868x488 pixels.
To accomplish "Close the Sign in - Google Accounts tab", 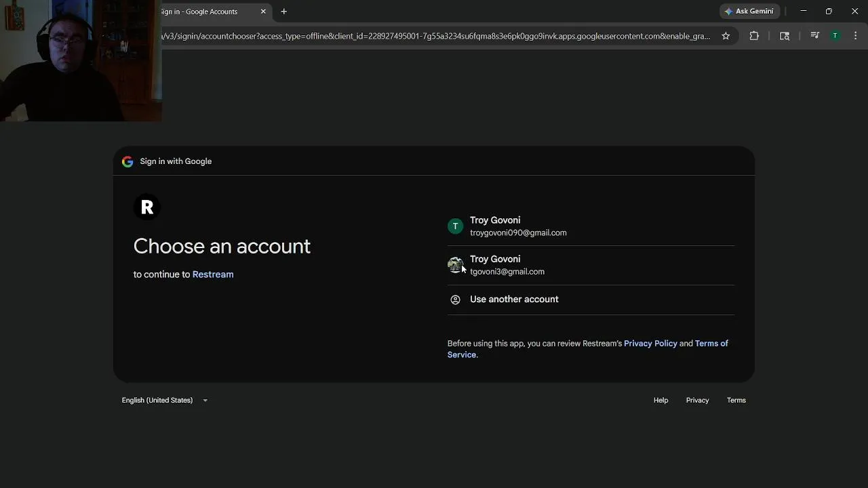I will 263,12.
